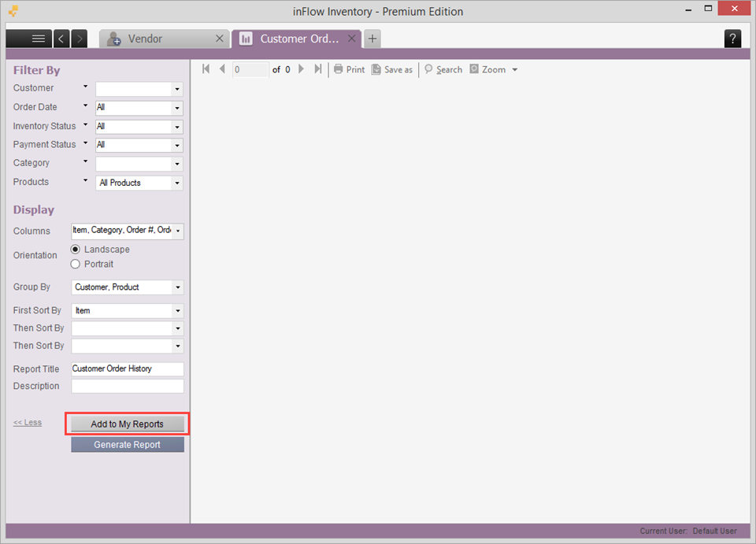
Task: Change the Products filter label arrow
Action: pos(85,180)
